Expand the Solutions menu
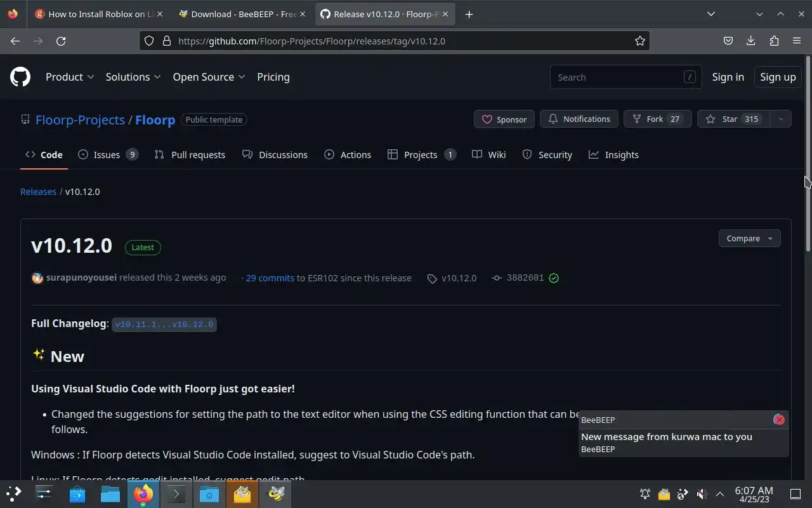 (133, 77)
